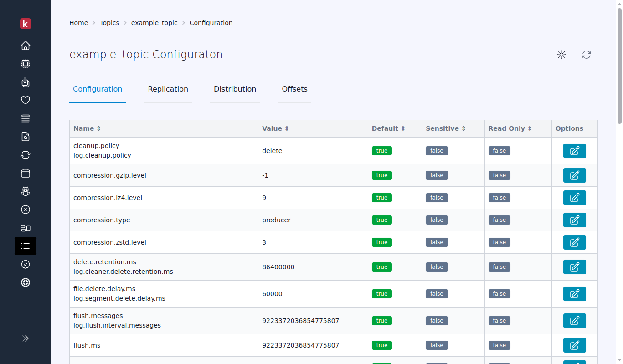Sort by the Read Only column
This screenshot has height=364, width=623.
(x=510, y=128)
